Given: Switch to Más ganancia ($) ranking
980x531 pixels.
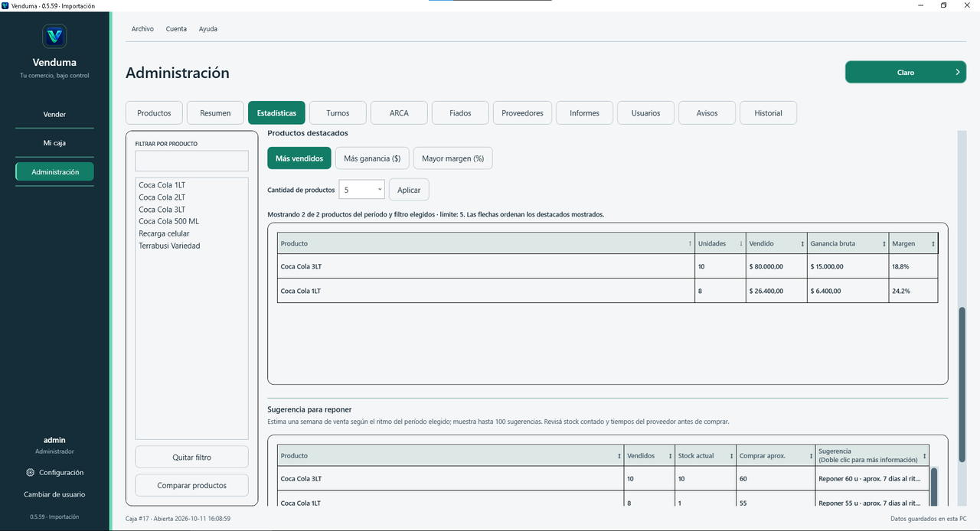Looking at the screenshot, I should click(372, 158).
